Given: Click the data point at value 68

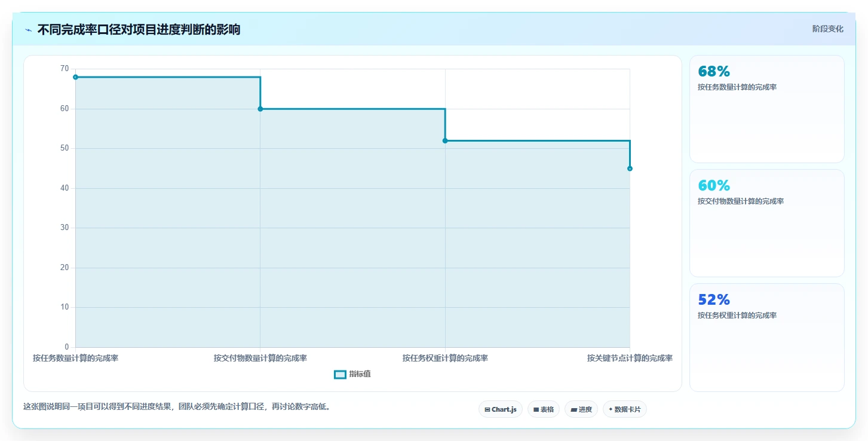Looking at the screenshot, I should [x=75, y=77].
